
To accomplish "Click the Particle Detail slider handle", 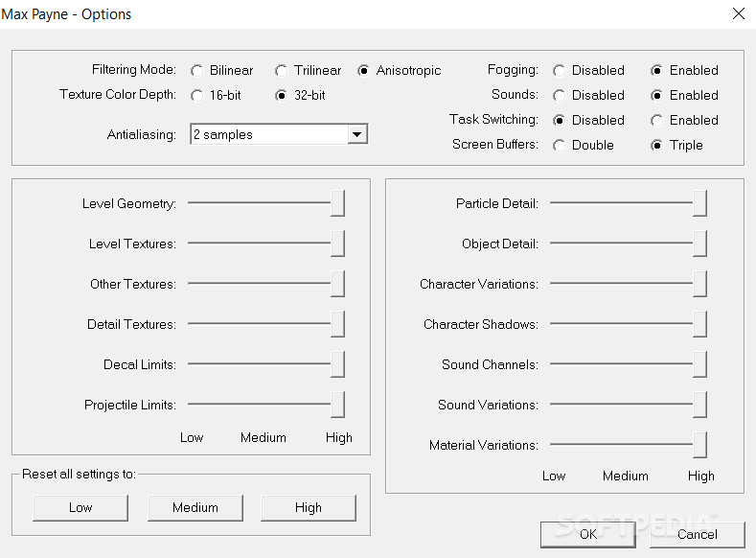I will tap(699, 203).
